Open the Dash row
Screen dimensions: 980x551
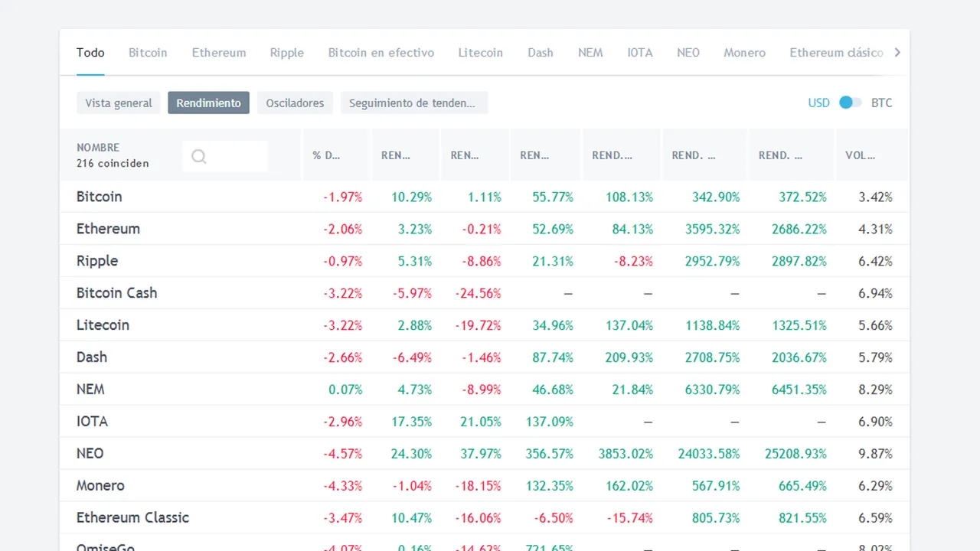[x=485, y=357]
